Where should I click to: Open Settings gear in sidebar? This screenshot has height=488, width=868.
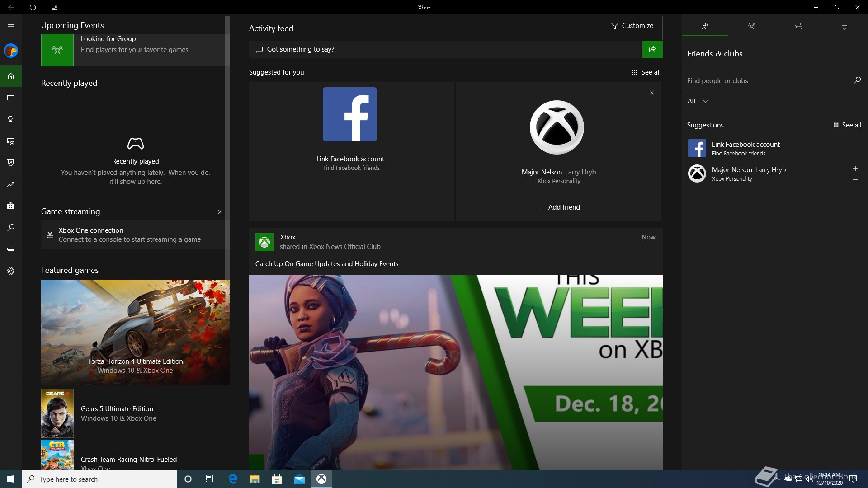coord(11,271)
